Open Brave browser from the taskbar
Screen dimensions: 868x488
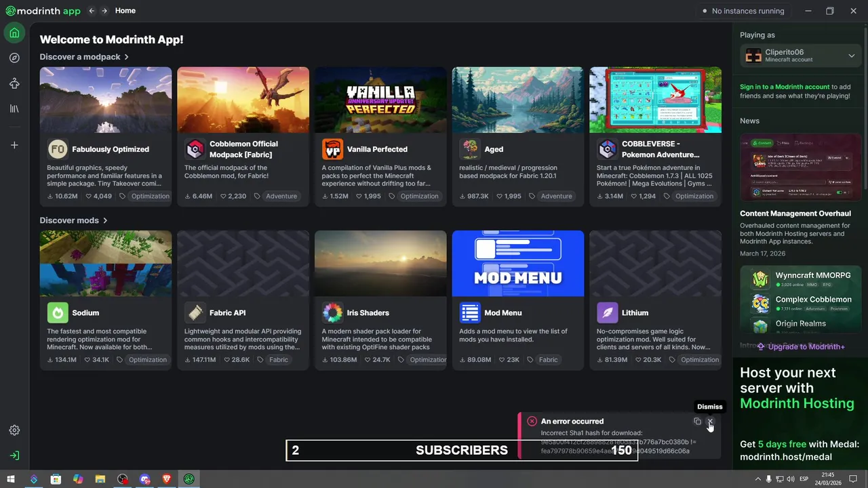tap(167, 479)
